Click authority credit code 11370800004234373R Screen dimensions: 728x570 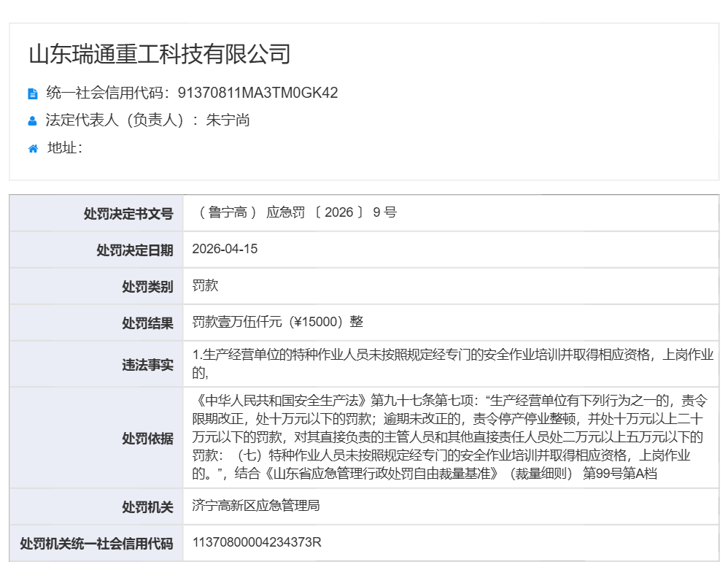click(x=257, y=543)
